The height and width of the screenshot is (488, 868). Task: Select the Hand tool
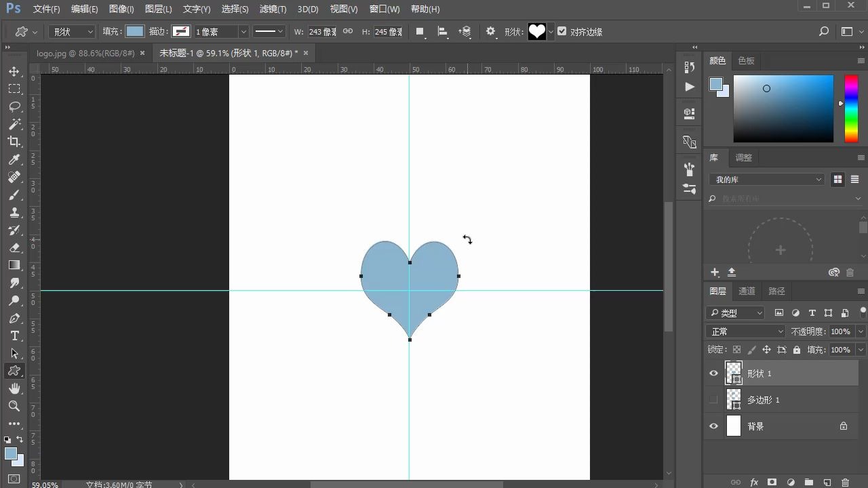(x=14, y=388)
